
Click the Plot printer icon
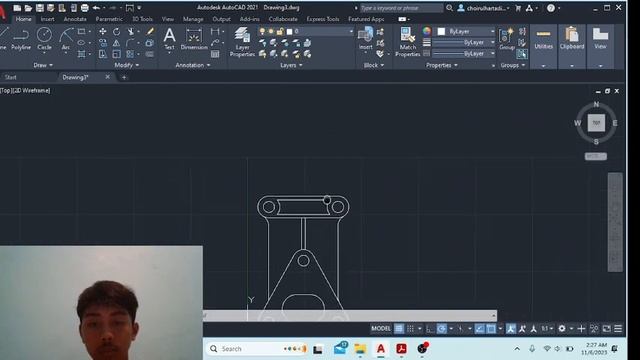click(x=84, y=8)
